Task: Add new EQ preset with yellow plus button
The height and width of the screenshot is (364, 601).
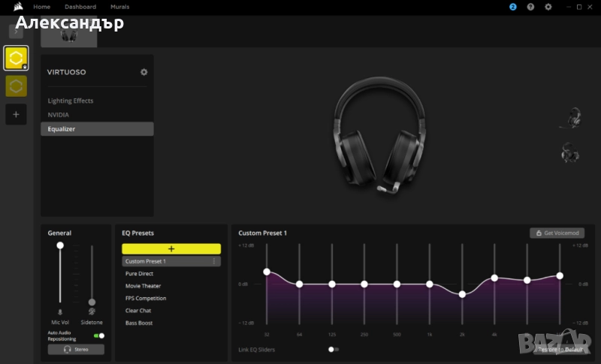Action: (x=171, y=248)
